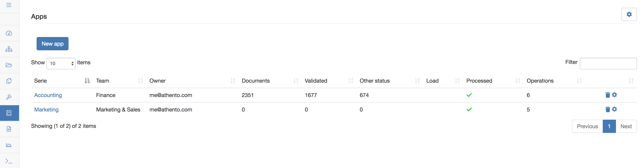644x168 pixels.
Task: Open the Show items count dropdown
Action: point(61,63)
